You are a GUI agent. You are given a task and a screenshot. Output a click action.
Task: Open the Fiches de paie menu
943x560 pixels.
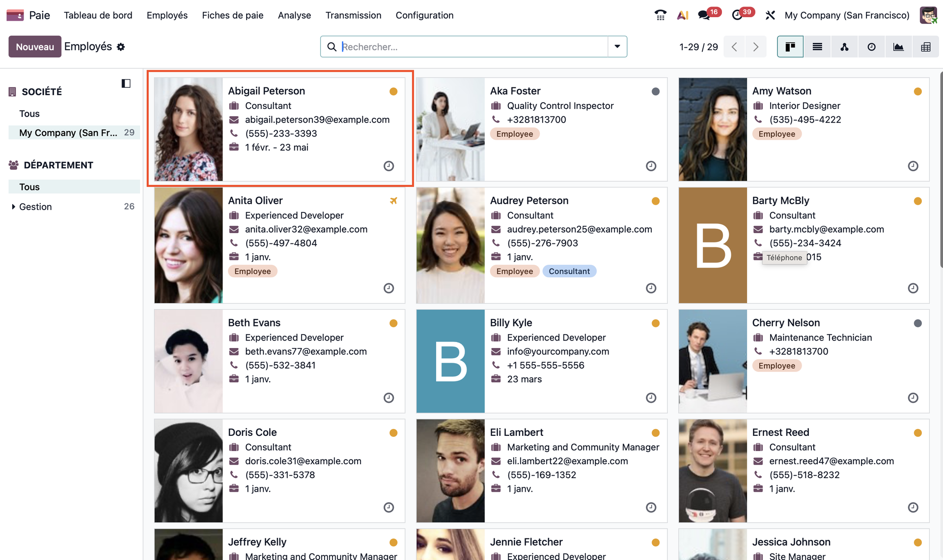233,15
